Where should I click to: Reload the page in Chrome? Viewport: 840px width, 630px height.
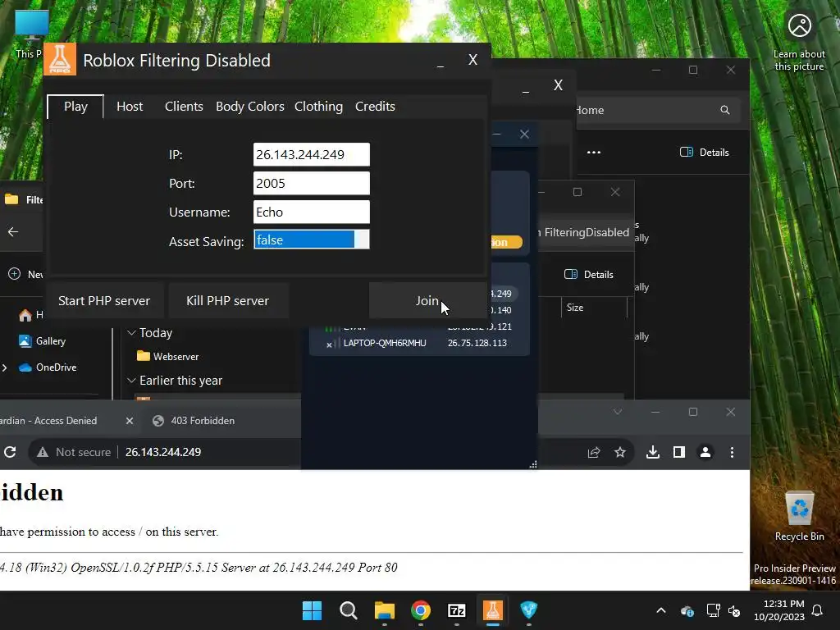10,452
